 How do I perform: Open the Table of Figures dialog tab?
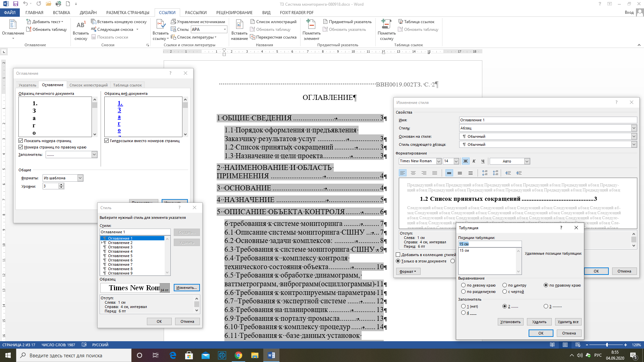pos(88,85)
